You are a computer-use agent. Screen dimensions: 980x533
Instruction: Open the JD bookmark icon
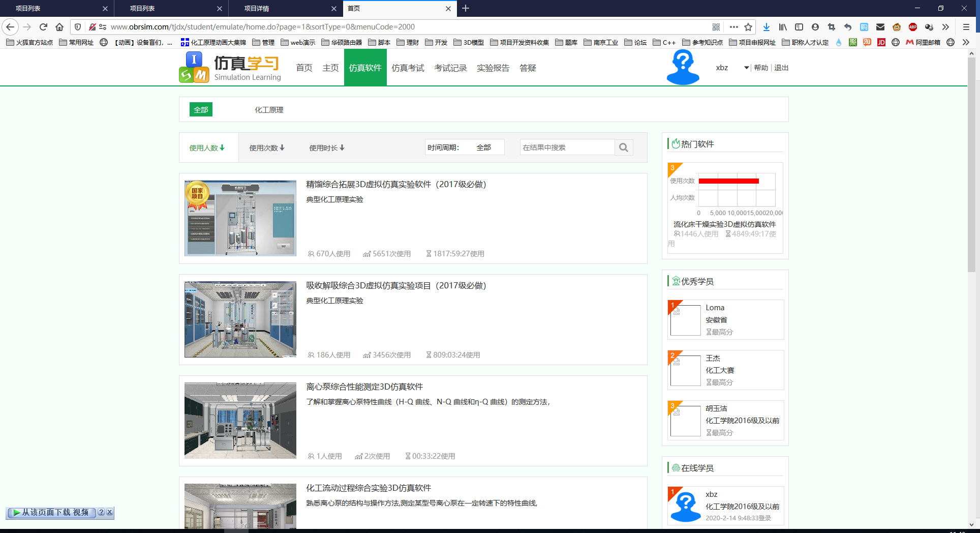[x=881, y=42]
